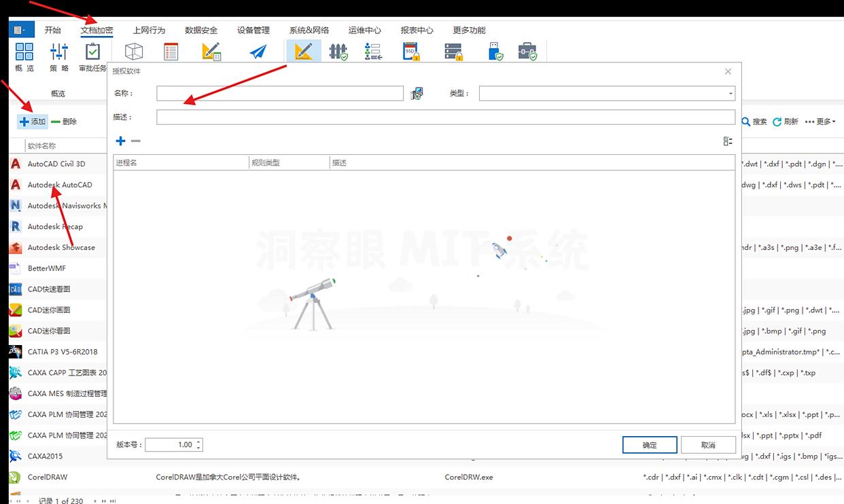Click the 搜索 button

pos(754,122)
